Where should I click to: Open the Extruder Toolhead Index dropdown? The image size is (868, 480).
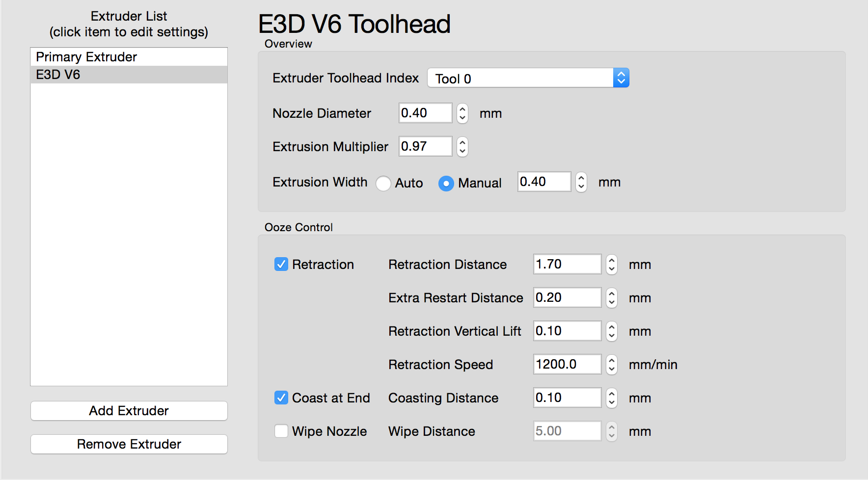click(x=528, y=78)
